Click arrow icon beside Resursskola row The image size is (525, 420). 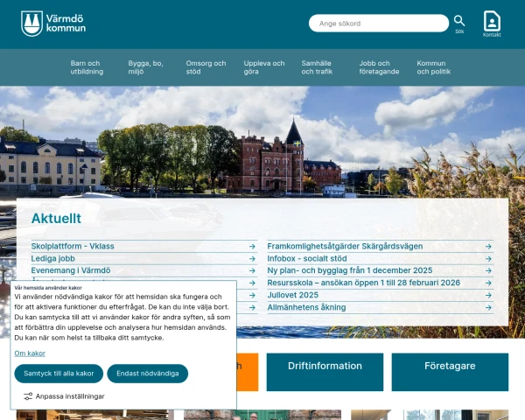click(488, 283)
